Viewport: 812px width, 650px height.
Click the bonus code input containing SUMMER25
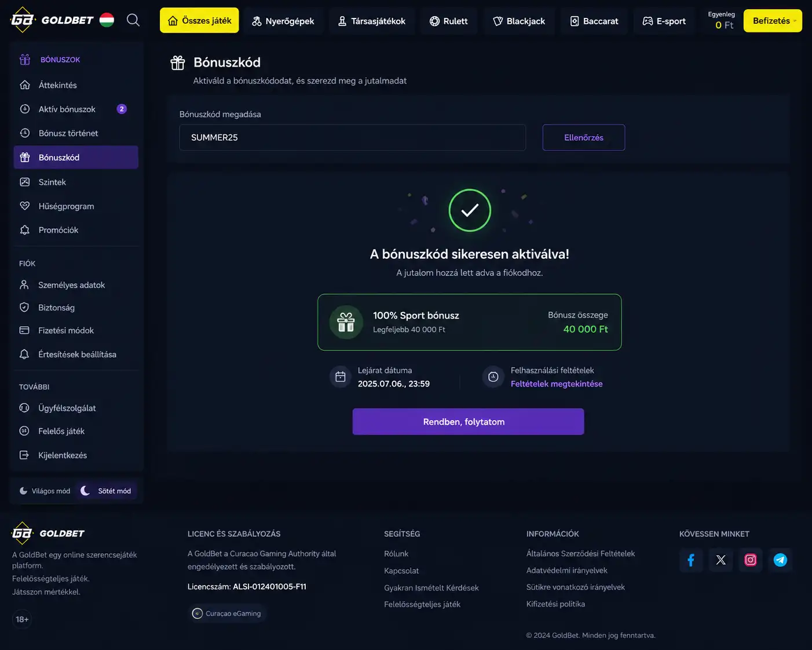coord(353,137)
